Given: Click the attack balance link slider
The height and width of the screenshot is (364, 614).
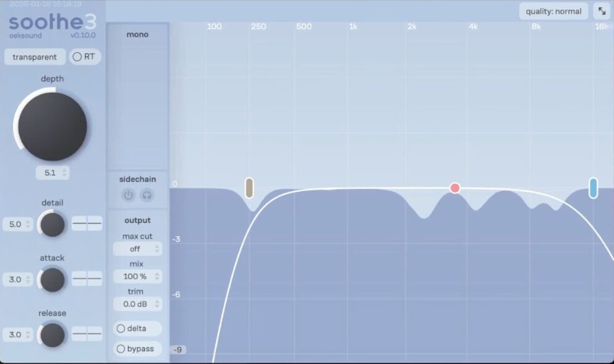Looking at the screenshot, I should (x=87, y=278).
